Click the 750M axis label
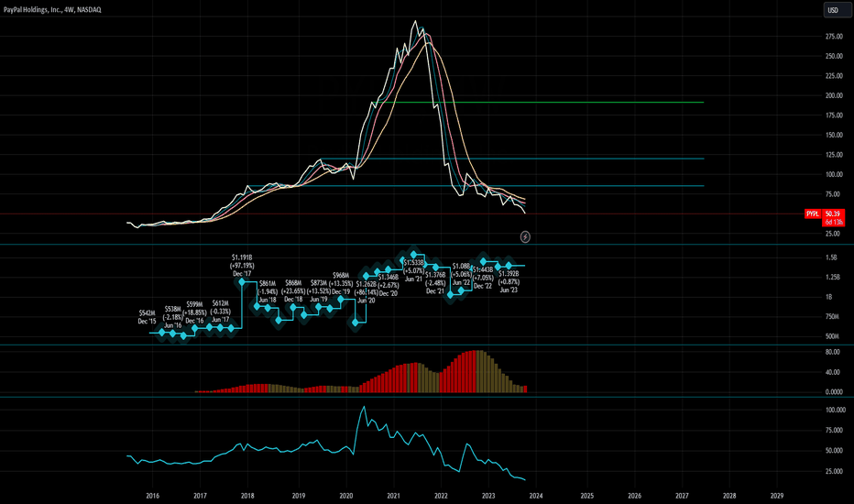The width and height of the screenshot is (854, 504). coord(832,316)
